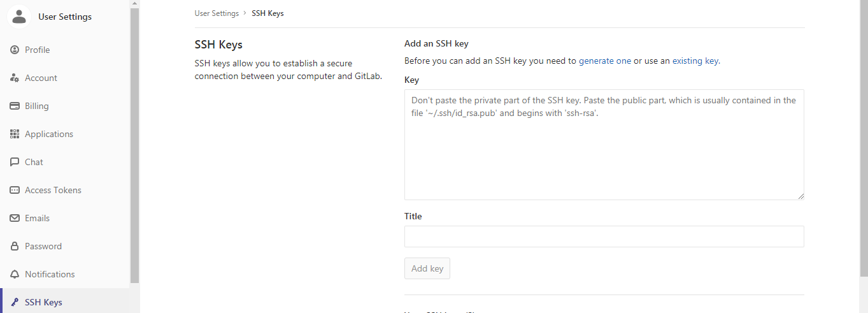The width and height of the screenshot is (868, 313).
Task: Open the Notifications sidebar menu item
Action: point(65,274)
